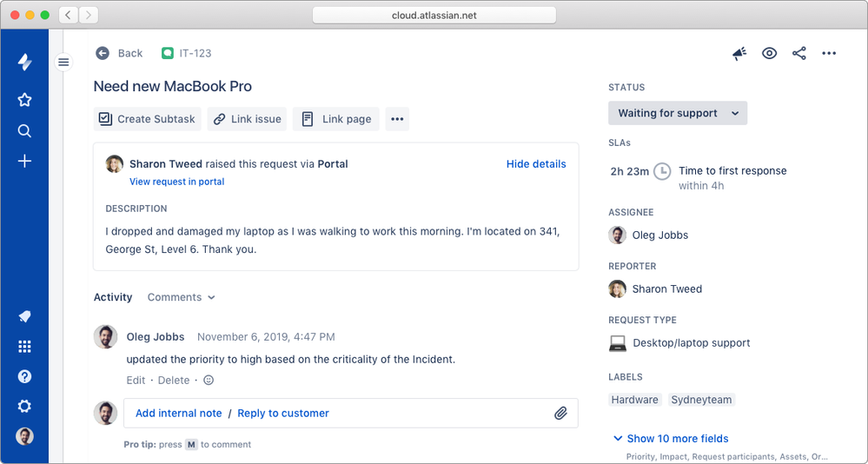Click the description text about damaged laptop

[x=333, y=241]
